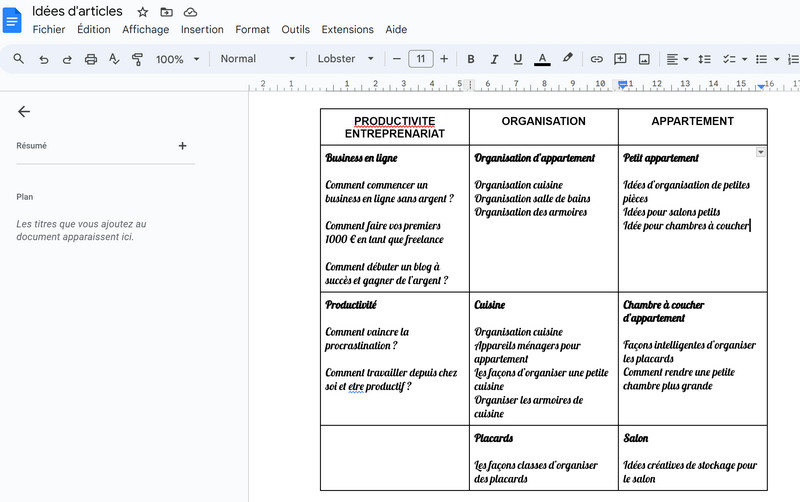Screen dimensions: 800x502
Task: Open the Normal paragraph style dropdown
Action: (x=257, y=59)
